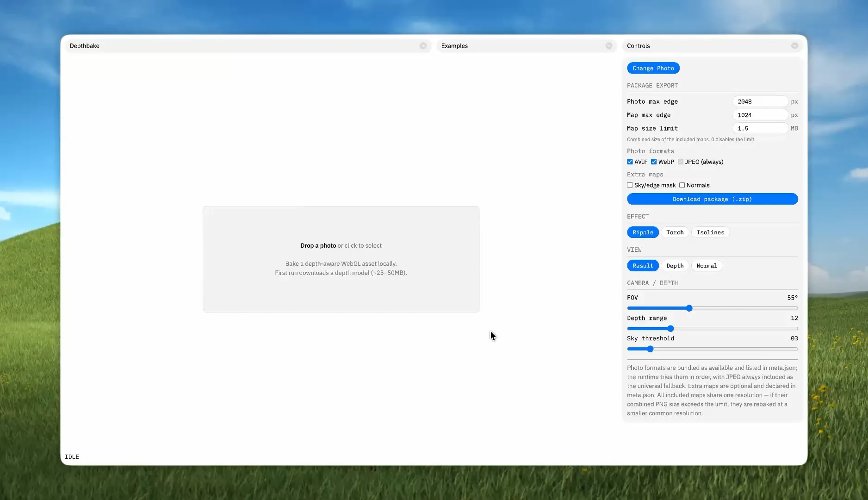
Task: Click the JPEG (always) checkbox
Action: tap(681, 162)
